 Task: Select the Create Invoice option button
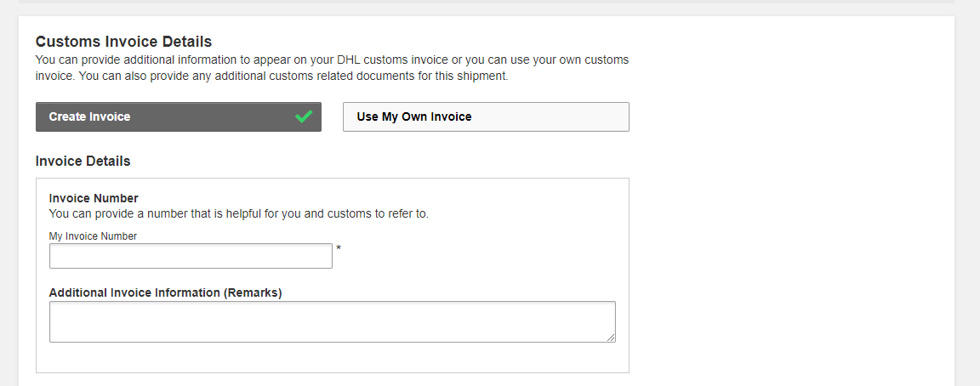coord(178,117)
